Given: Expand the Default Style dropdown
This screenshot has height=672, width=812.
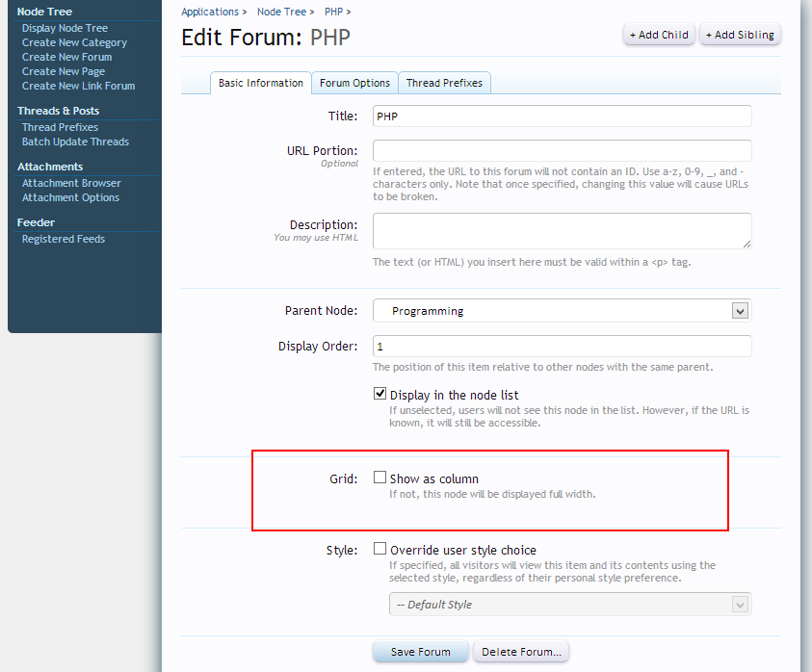Looking at the screenshot, I should 562,605.
